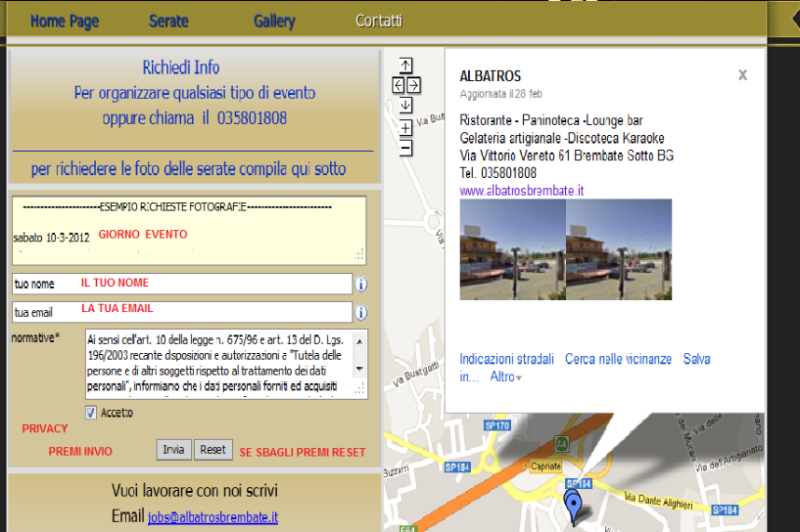Click the Capriate label on the map

(545, 466)
